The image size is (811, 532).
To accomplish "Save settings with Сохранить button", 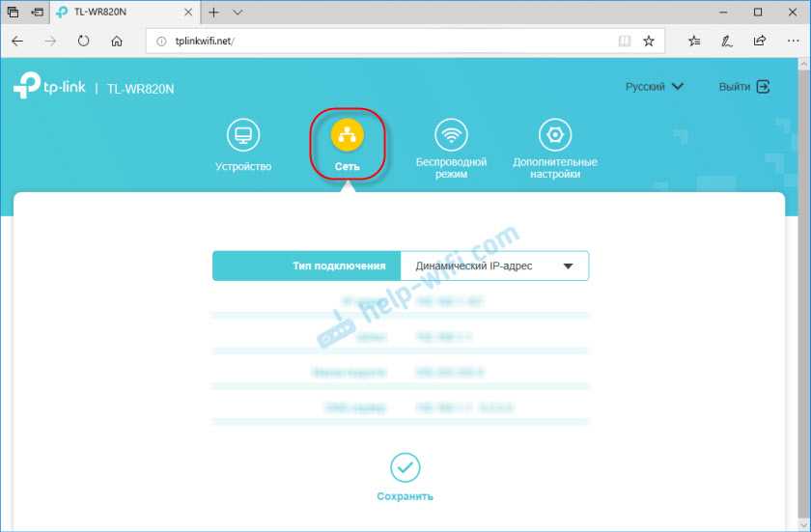I will tap(405, 478).
